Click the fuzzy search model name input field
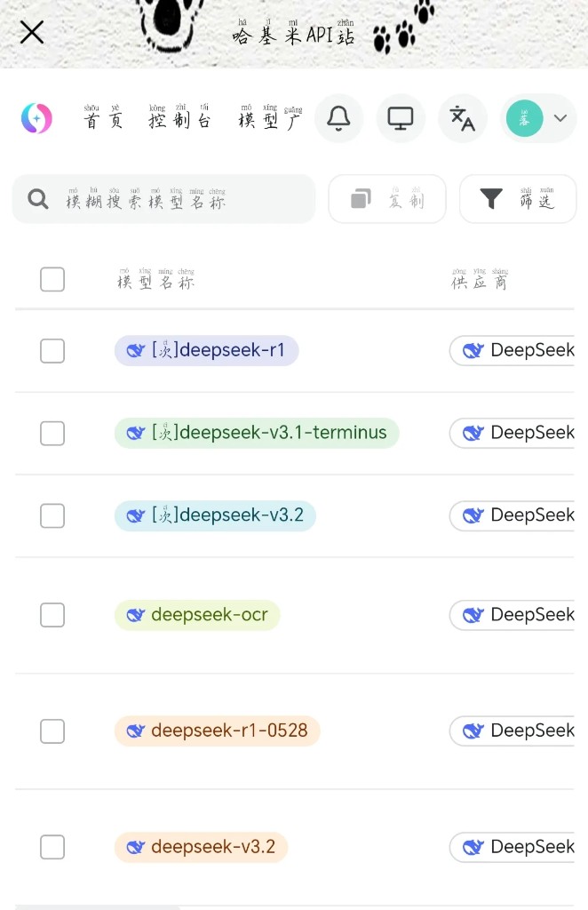The width and height of the screenshot is (588, 910). 178,198
